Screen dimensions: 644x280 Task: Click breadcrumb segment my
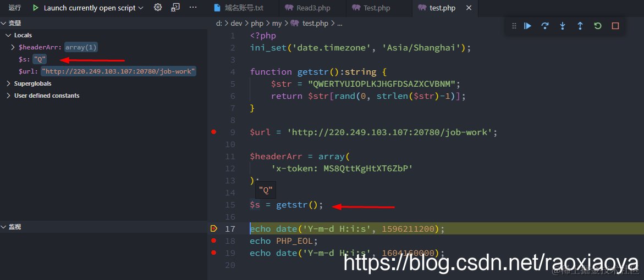click(x=277, y=24)
